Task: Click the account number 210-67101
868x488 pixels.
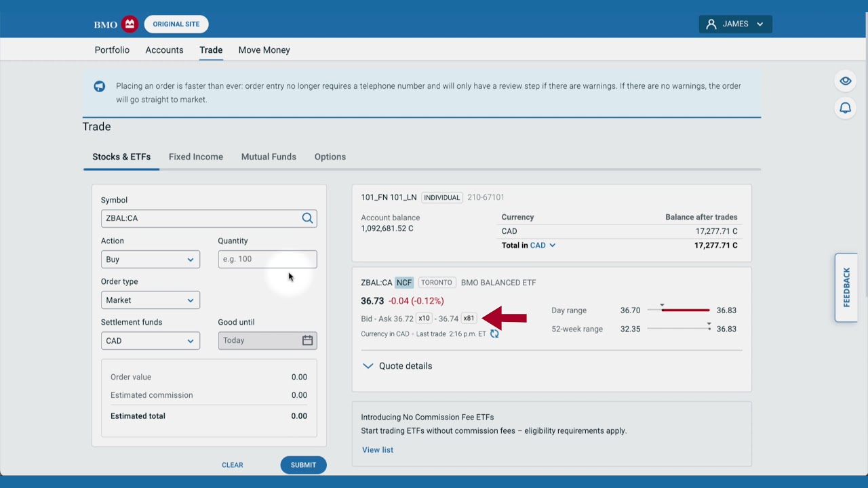Action: [x=486, y=197]
